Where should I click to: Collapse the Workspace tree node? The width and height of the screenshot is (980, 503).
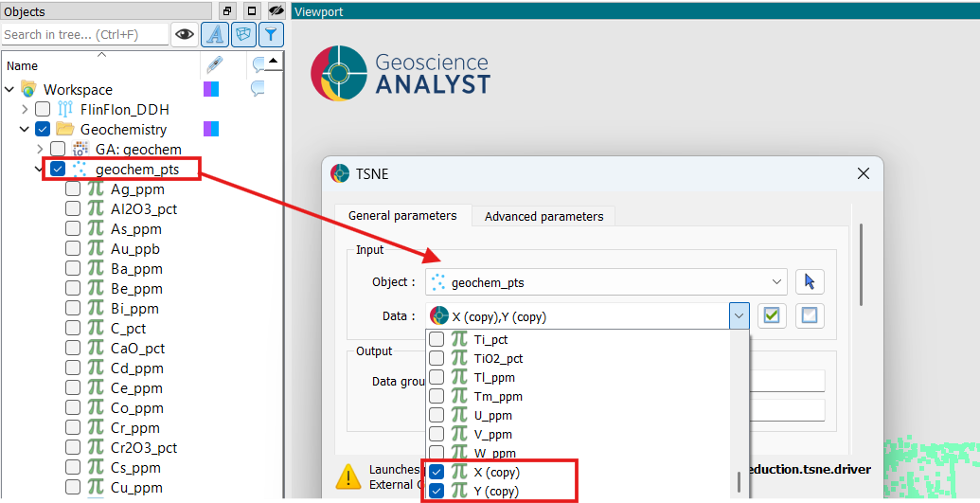tap(9, 89)
